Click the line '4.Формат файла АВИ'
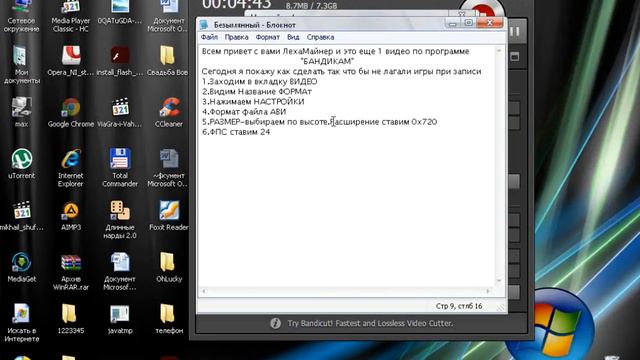The image size is (640, 360). (x=244, y=111)
